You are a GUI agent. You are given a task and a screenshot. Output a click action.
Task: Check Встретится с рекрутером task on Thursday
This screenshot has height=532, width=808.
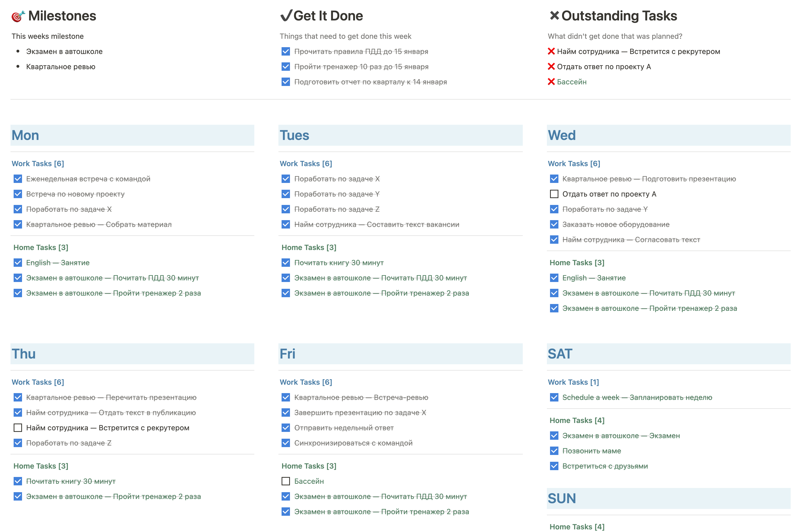18,428
